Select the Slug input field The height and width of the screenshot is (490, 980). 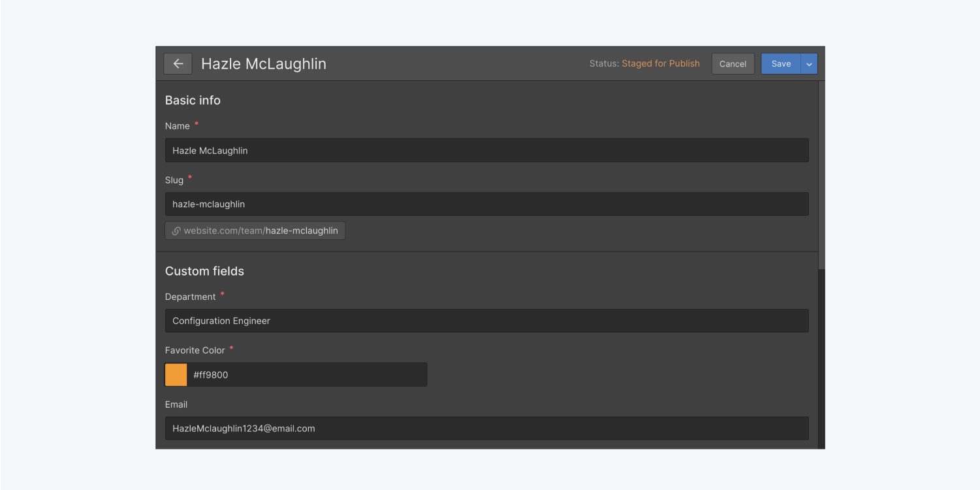(x=486, y=204)
